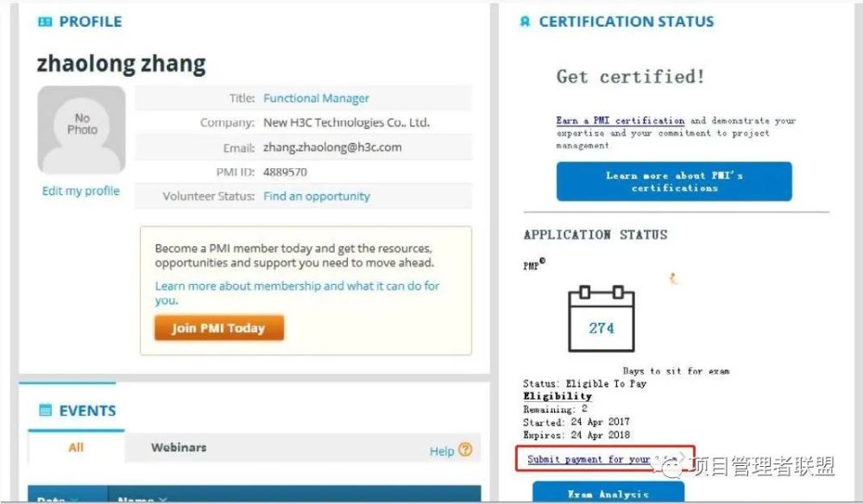
Task: Follow the Earn a PMI certification link
Action: pos(620,121)
